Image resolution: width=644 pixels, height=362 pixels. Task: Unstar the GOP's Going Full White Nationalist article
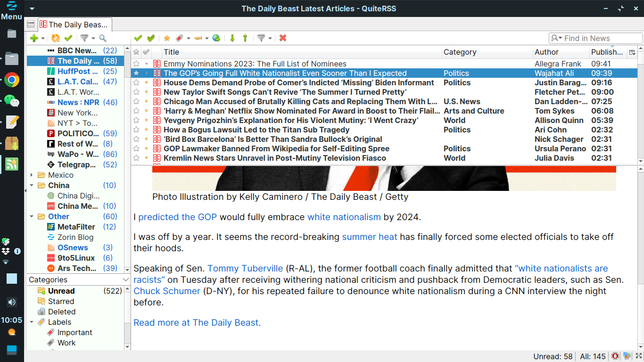tap(136, 73)
